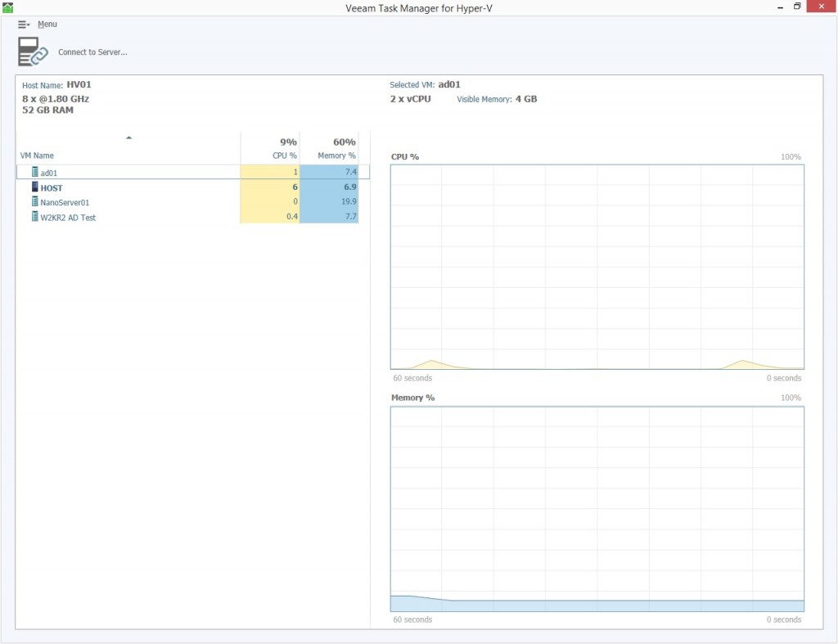Click the hamburger menu icon
This screenshot has width=838, height=644.
tap(22, 24)
